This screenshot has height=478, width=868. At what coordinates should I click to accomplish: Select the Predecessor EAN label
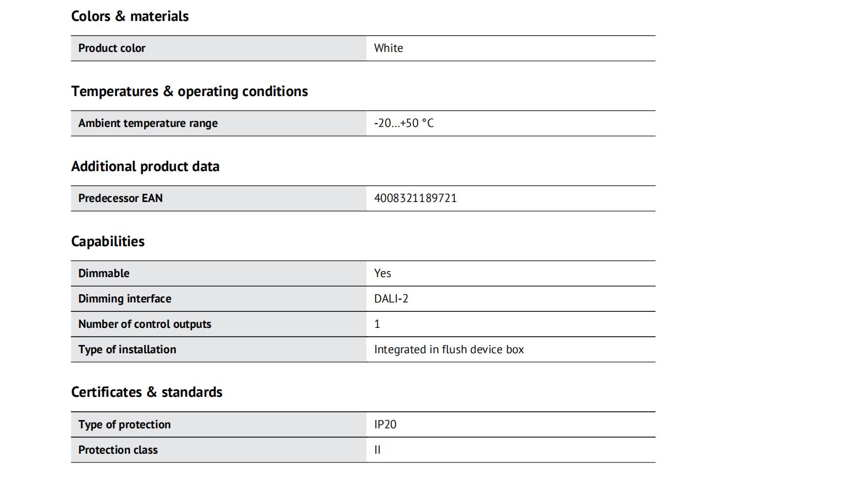click(x=120, y=199)
